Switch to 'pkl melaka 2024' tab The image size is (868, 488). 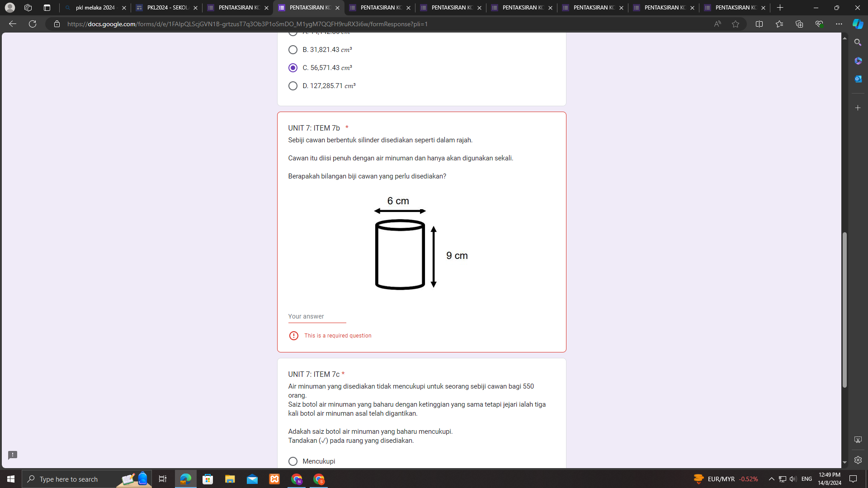[x=95, y=8]
